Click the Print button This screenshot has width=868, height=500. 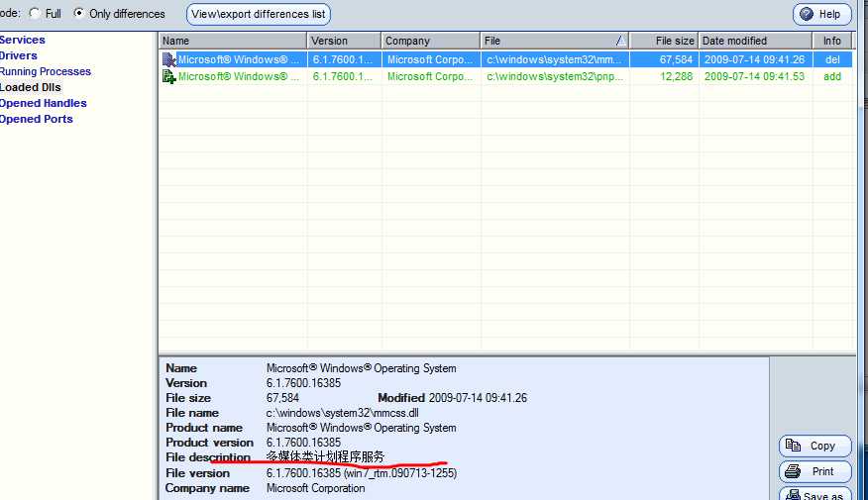814,472
